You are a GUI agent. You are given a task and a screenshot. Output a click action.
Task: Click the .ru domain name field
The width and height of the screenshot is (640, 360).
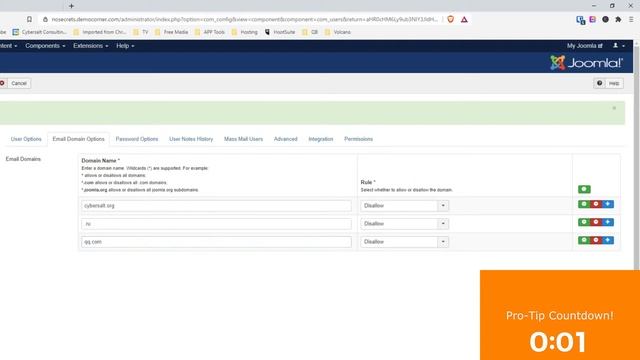click(x=216, y=224)
